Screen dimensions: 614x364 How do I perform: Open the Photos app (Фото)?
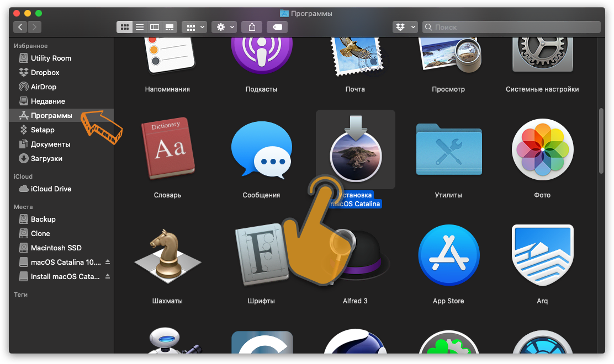tap(542, 149)
